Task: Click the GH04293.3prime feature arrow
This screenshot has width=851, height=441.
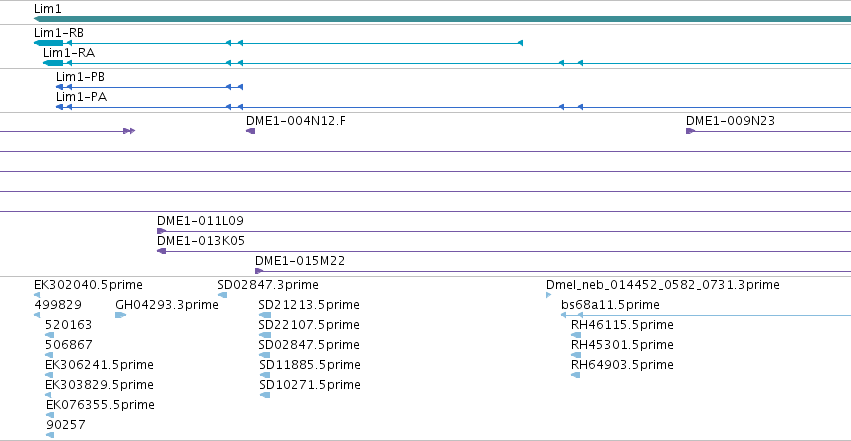Action: [120, 315]
